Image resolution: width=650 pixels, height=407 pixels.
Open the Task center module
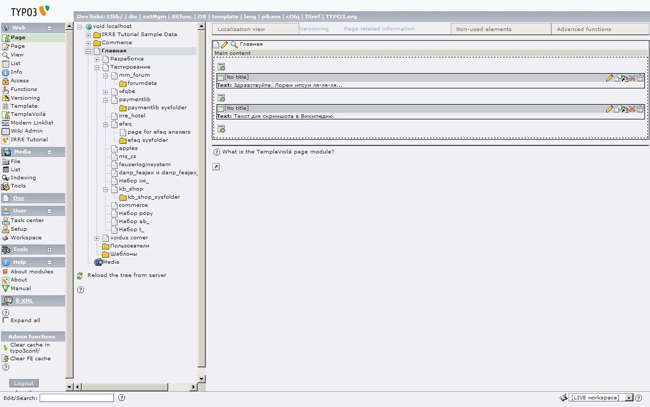point(27,220)
